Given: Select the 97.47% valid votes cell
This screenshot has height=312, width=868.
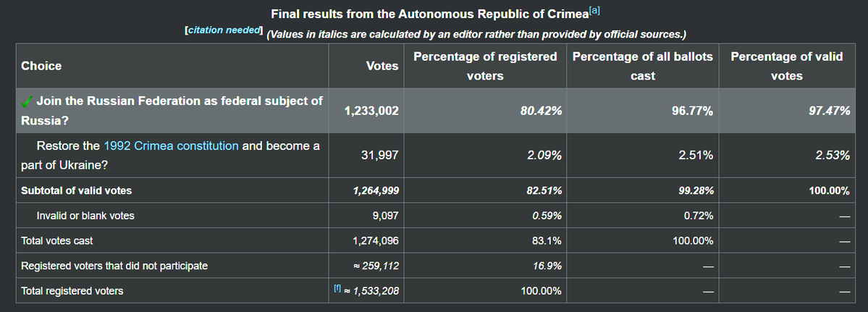Looking at the screenshot, I should tap(829, 111).
